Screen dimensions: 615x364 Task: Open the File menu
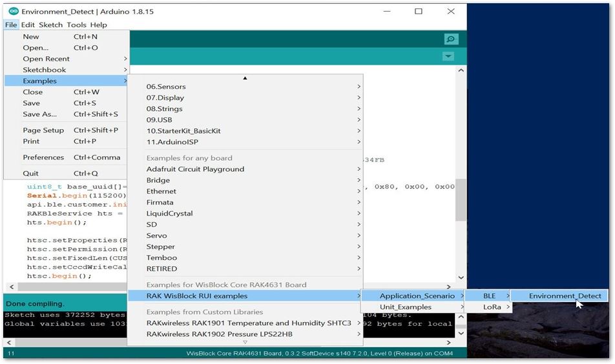tap(11, 25)
